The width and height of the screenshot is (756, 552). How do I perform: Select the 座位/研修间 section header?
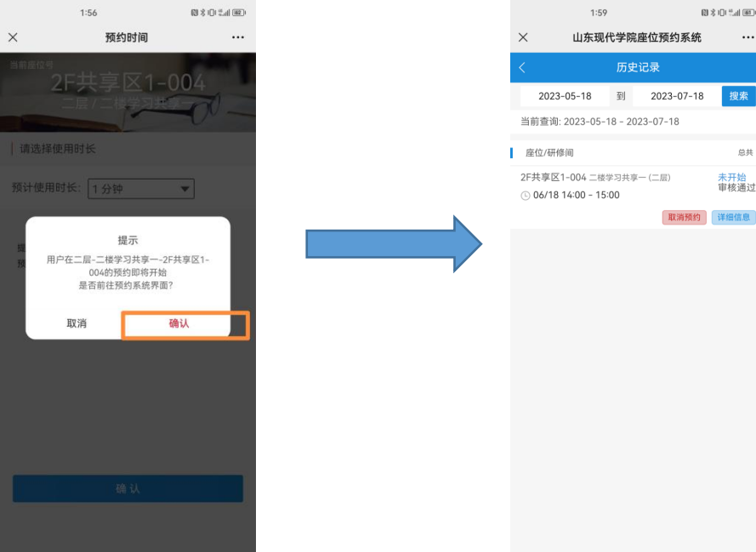pyautogui.click(x=549, y=152)
